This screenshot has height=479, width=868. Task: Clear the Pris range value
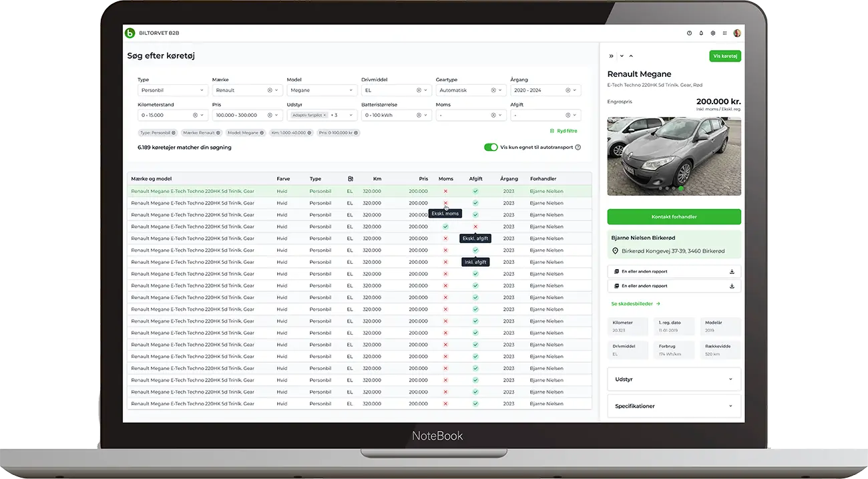[270, 115]
